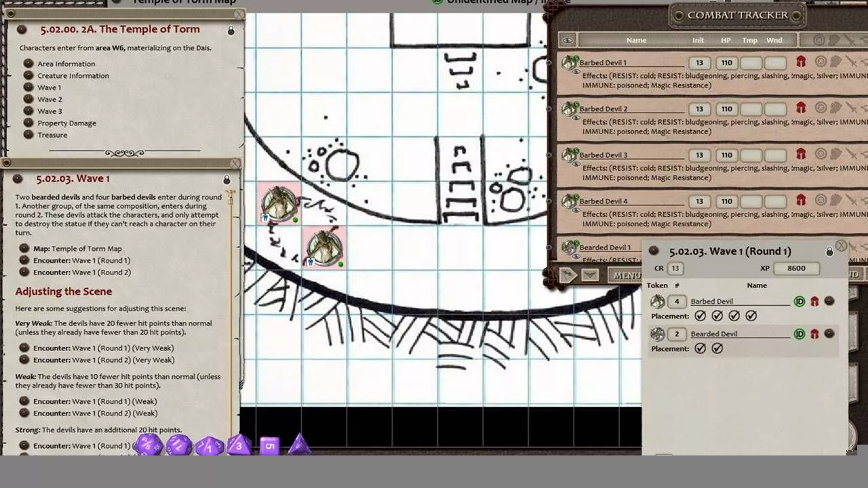Toggle Barbed Devil 3 red faction helmet
The width and height of the screenshot is (868, 488).
[801, 155]
